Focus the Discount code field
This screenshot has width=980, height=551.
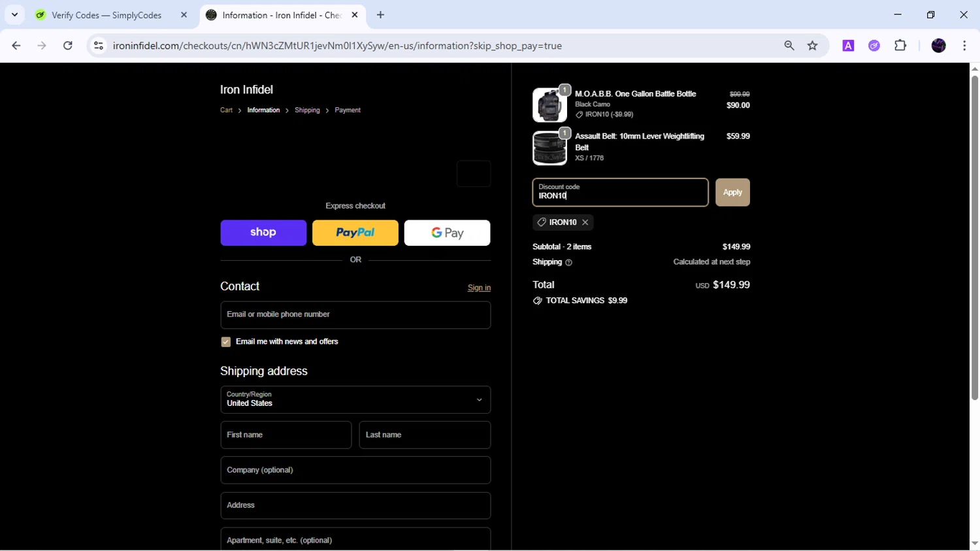pos(620,192)
